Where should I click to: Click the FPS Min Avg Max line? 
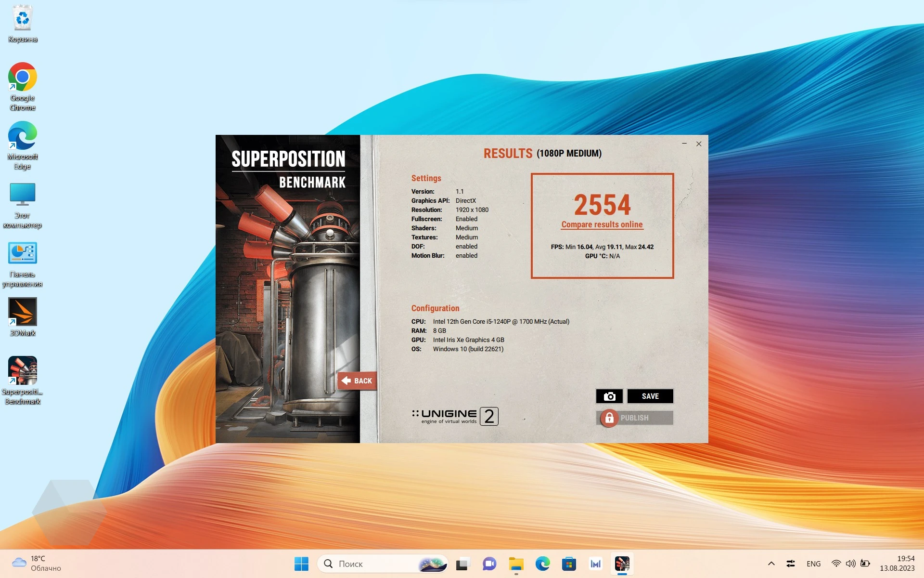click(602, 247)
